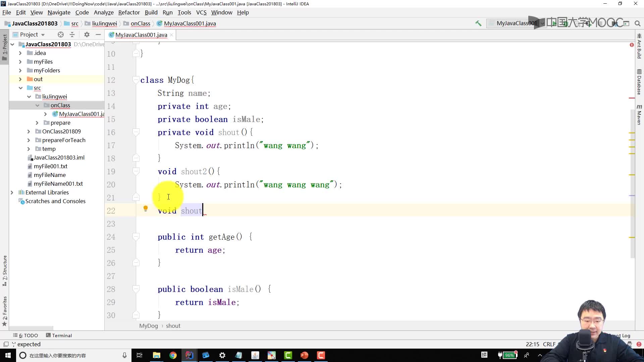644x362 pixels.
Task: Click the Task View taskbar icon
Action: click(140, 355)
